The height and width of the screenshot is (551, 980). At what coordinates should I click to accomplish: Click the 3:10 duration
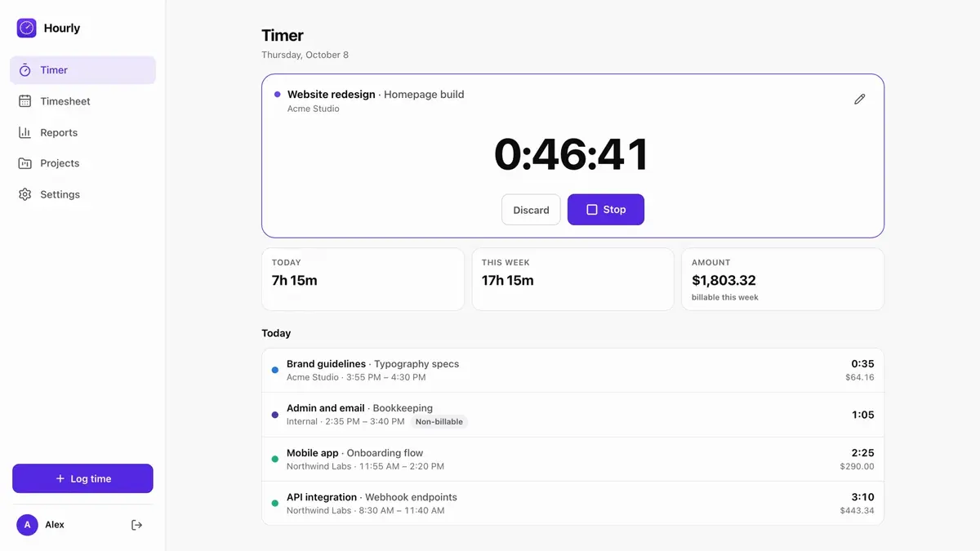click(862, 496)
